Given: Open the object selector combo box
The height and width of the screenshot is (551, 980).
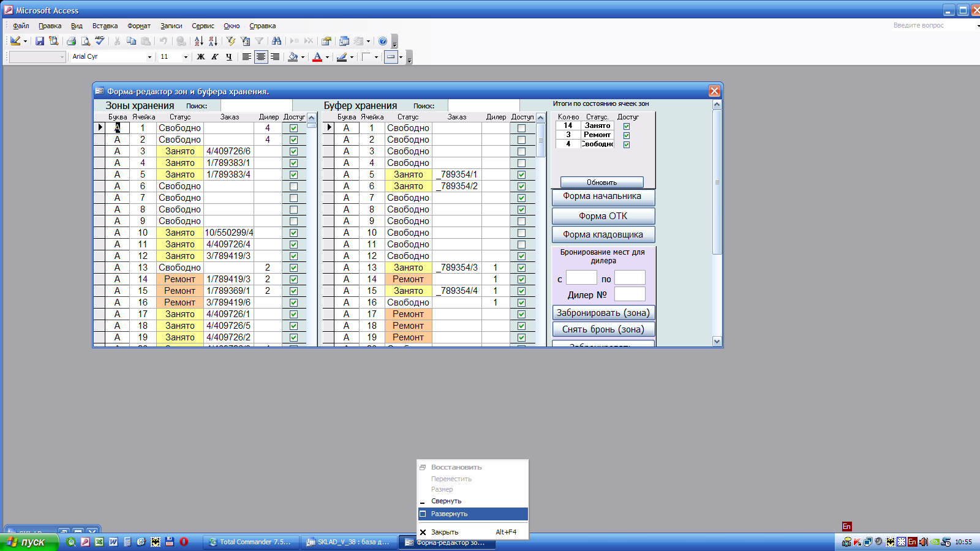Looking at the screenshot, I should tap(37, 57).
